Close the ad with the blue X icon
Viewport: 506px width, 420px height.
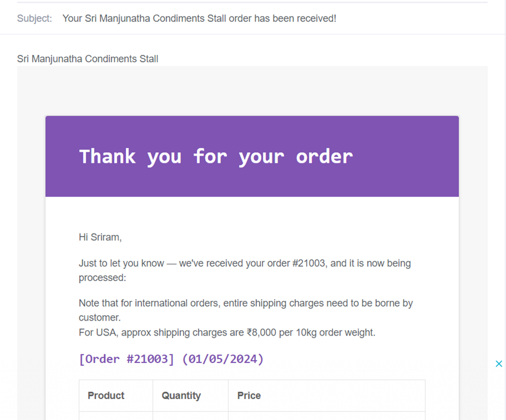(x=499, y=364)
